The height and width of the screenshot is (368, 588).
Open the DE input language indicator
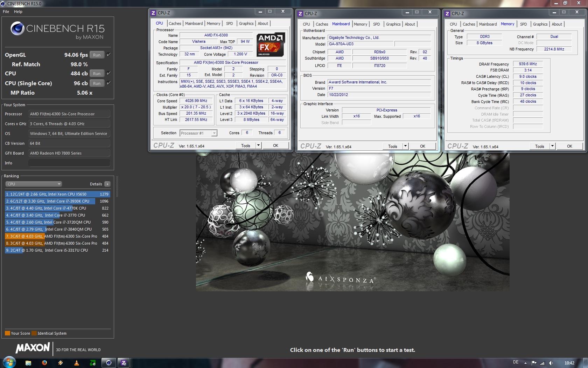click(516, 362)
